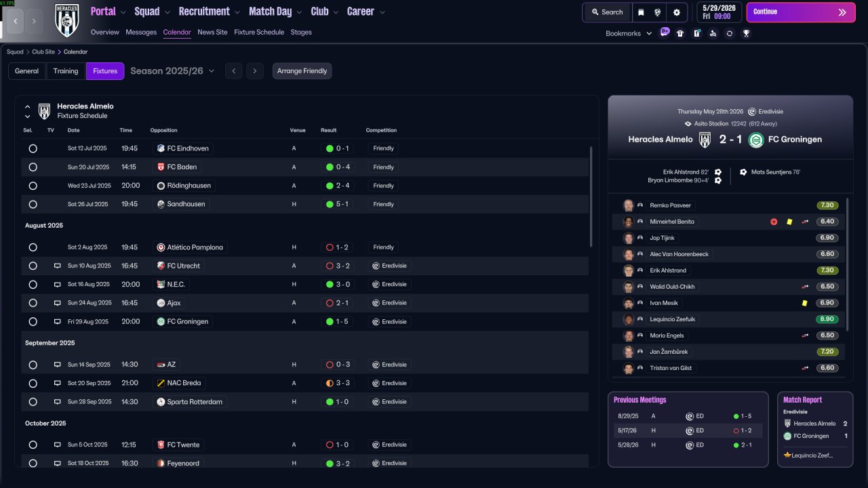
Task: Open the Season 2025/26 dropdown
Action: [172, 71]
